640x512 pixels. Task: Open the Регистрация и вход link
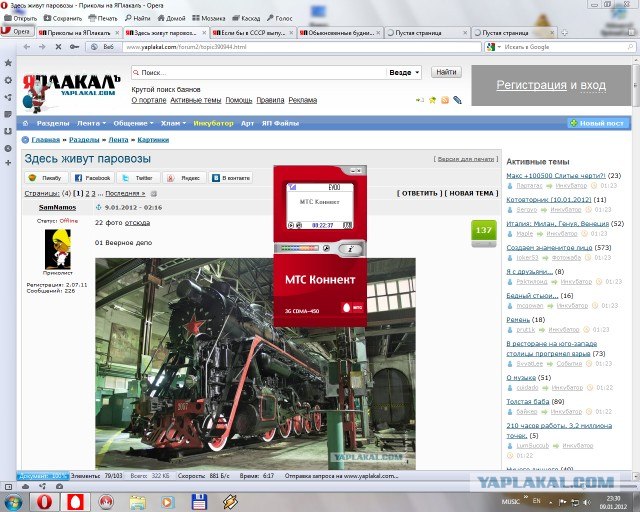click(551, 87)
